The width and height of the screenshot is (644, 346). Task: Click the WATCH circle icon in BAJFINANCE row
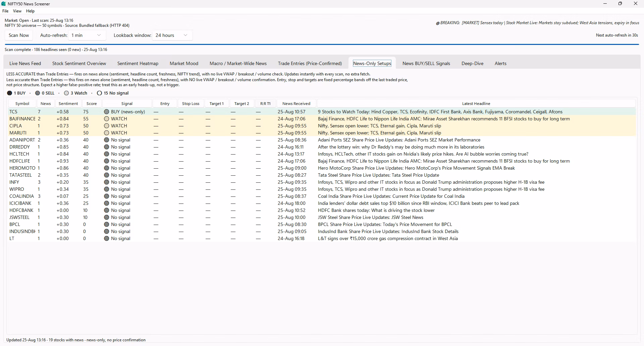(x=107, y=119)
